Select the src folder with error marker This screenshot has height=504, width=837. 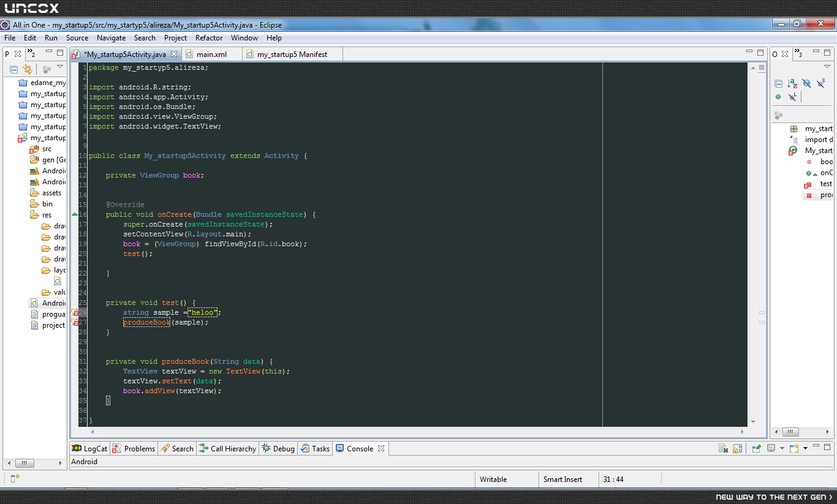(x=40, y=149)
